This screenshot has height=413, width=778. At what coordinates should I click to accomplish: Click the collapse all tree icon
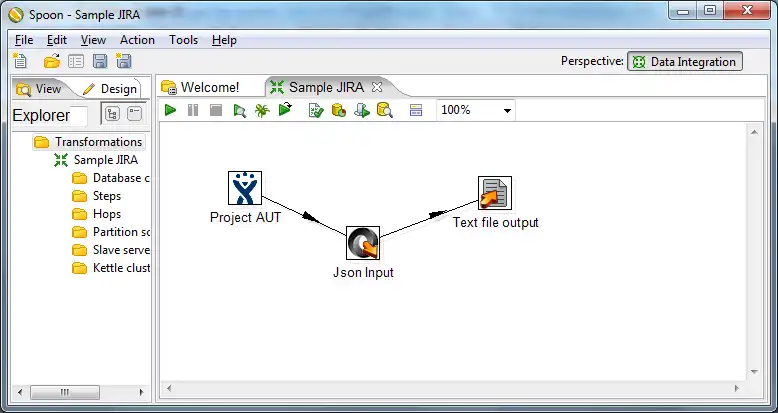pos(134,114)
